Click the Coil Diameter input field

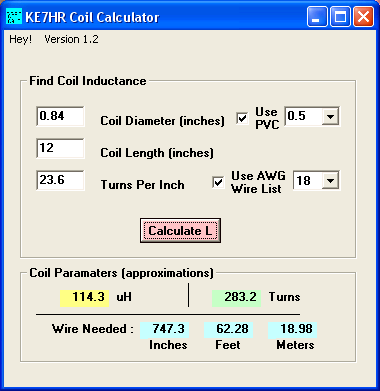click(60, 116)
